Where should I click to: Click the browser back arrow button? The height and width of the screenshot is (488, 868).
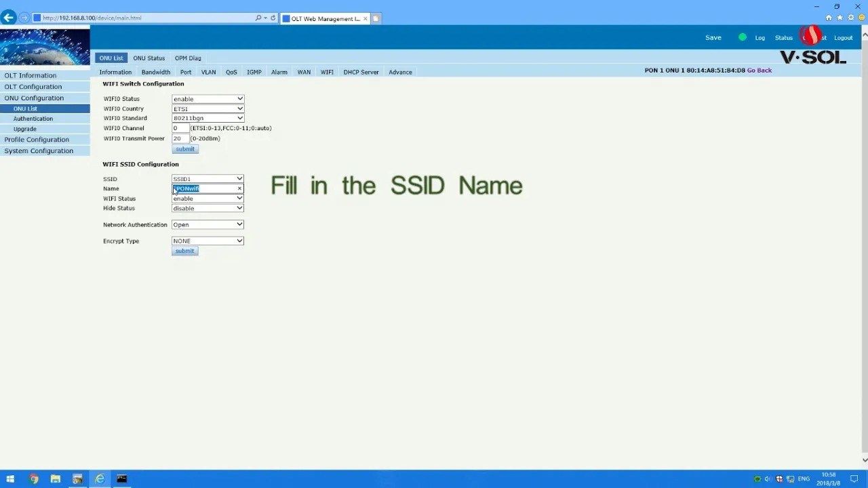pyautogui.click(x=9, y=18)
